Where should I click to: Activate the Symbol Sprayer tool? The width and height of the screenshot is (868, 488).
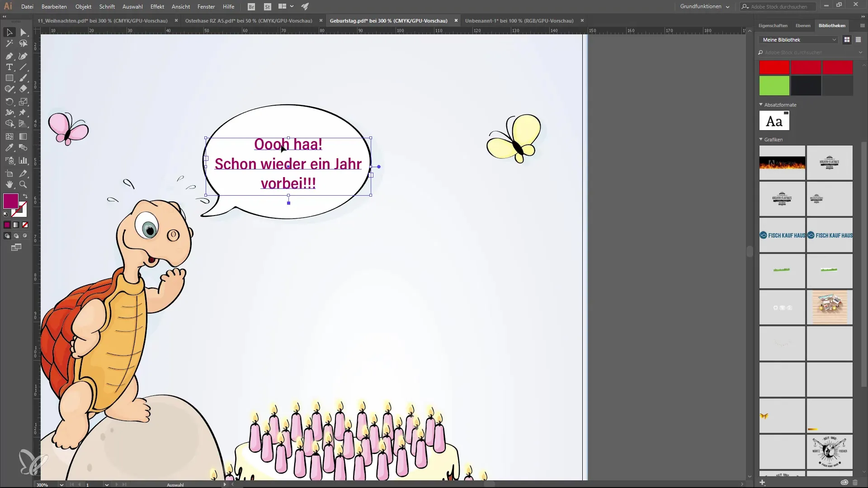click(9, 160)
